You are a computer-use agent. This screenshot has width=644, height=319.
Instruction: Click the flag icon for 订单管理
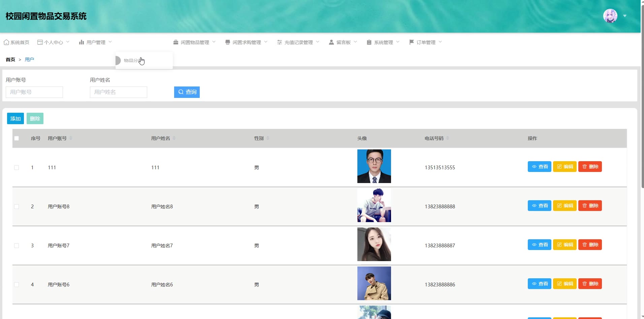(411, 42)
